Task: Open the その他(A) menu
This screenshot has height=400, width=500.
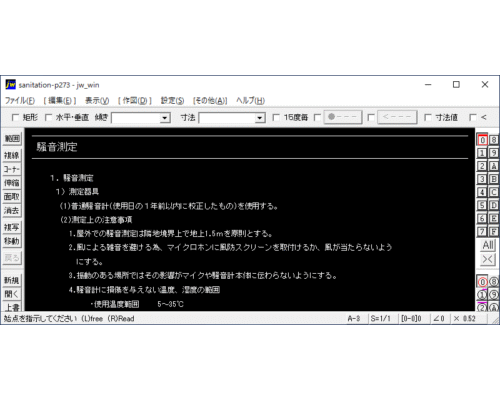Action: [210, 100]
